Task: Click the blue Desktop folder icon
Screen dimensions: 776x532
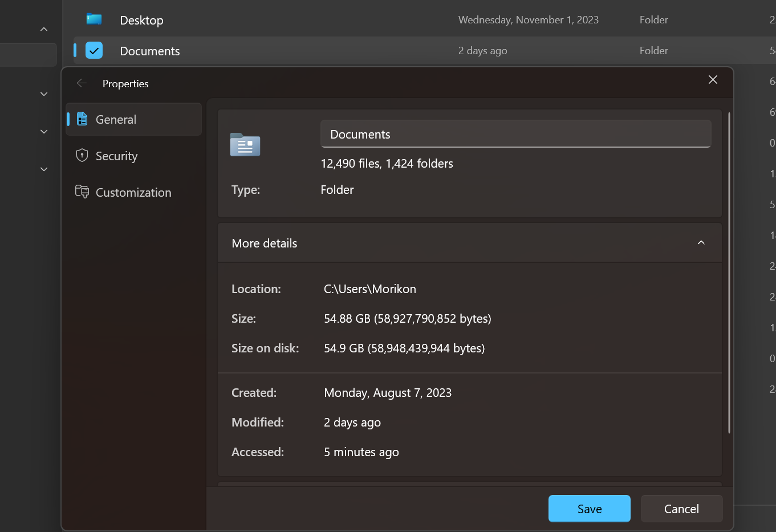Action: [93, 19]
